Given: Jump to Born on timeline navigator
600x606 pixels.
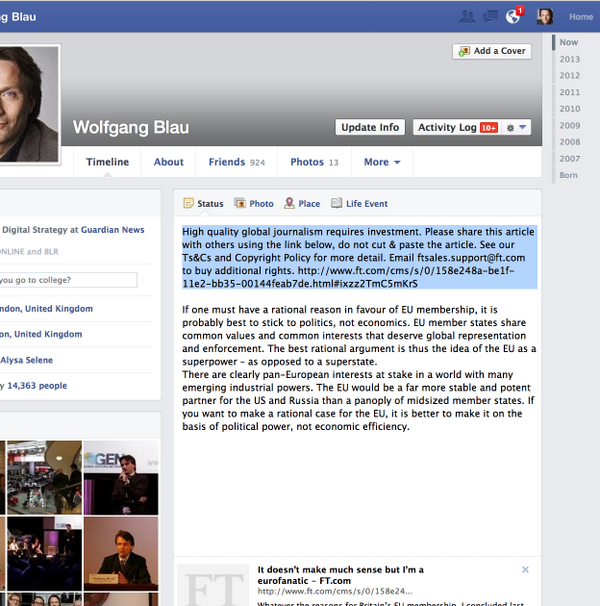Looking at the screenshot, I should [x=568, y=175].
